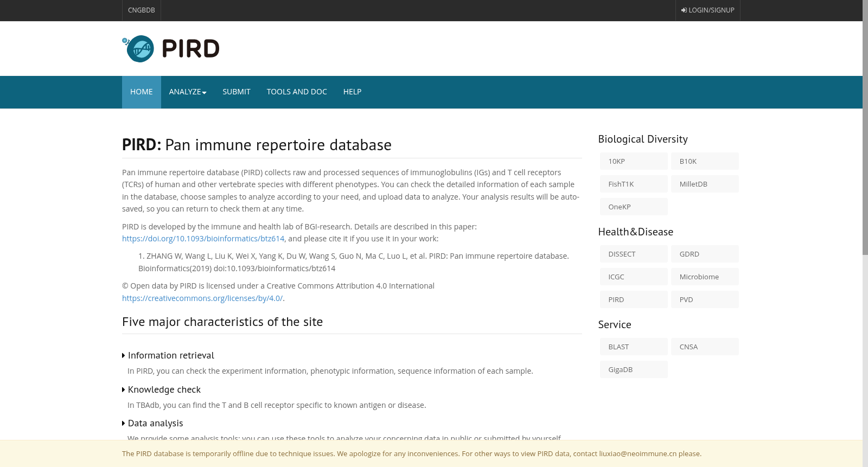The height and width of the screenshot is (467, 868).
Task: Expand the Information retrieval section
Action: (x=168, y=355)
